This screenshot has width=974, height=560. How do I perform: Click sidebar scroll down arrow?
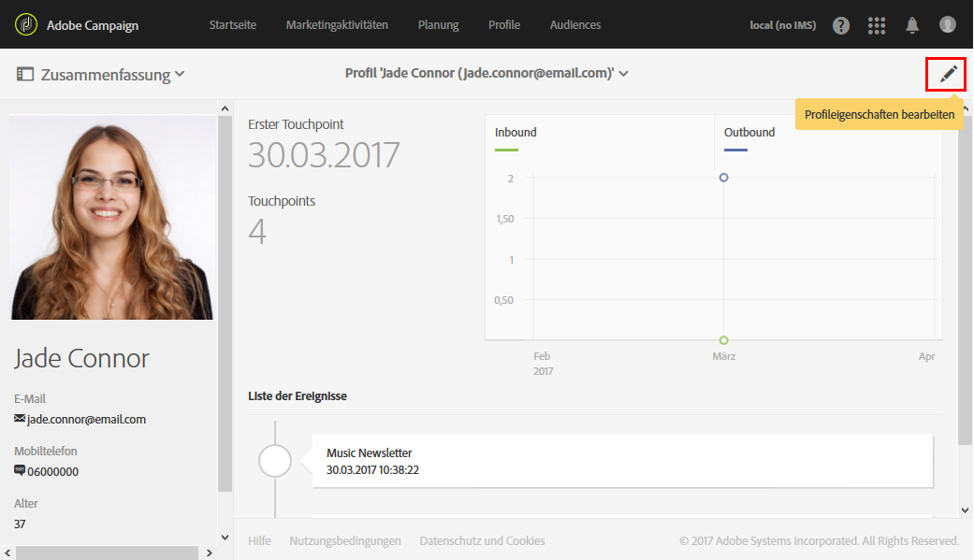coord(225,538)
